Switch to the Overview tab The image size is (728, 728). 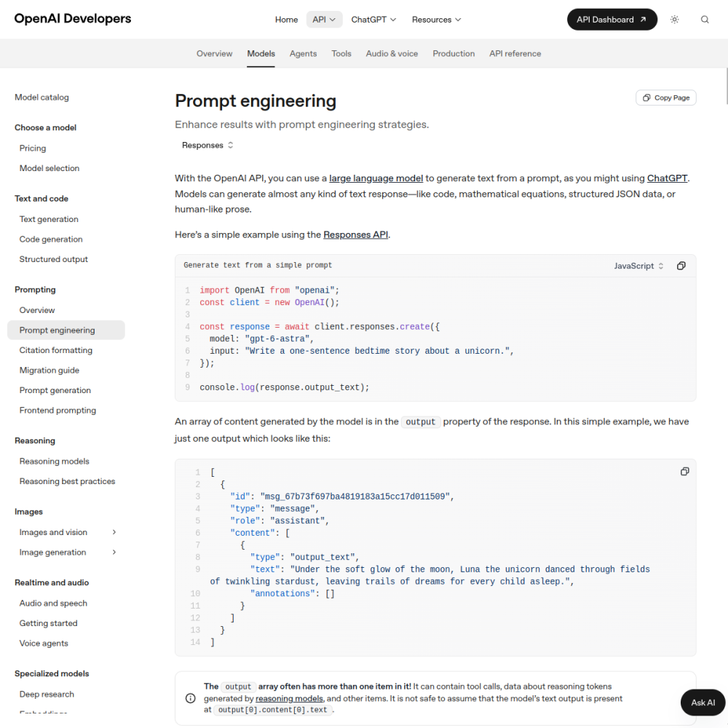[214, 53]
